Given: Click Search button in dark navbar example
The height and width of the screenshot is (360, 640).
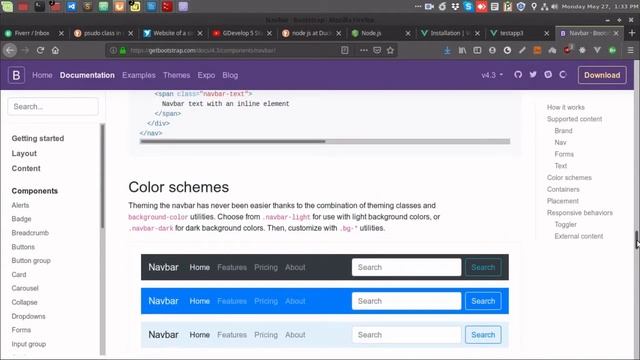Looking at the screenshot, I should tap(483, 267).
